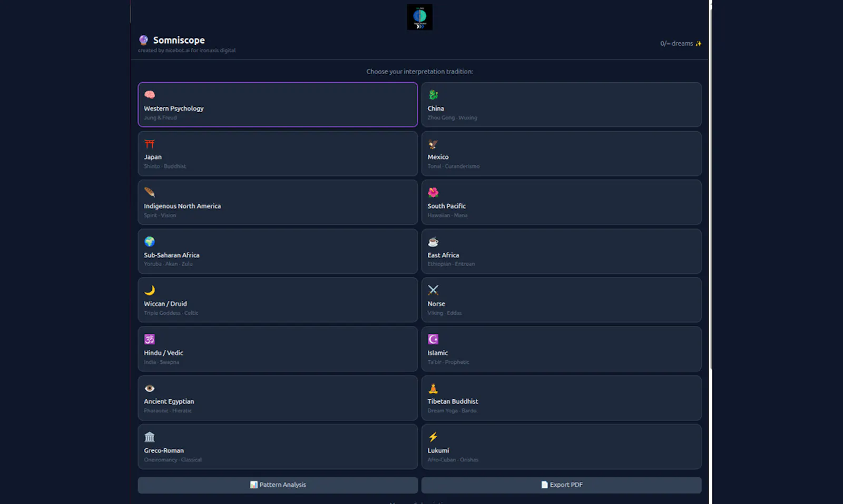843x504 pixels.
Task: Export dreams using Export PDF button
Action: pos(562,485)
